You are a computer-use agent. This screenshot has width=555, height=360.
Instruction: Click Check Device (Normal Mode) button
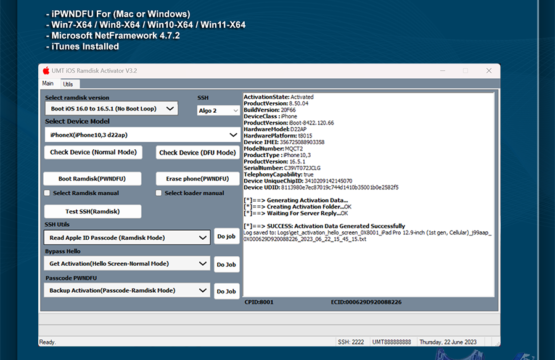pos(93,152)
